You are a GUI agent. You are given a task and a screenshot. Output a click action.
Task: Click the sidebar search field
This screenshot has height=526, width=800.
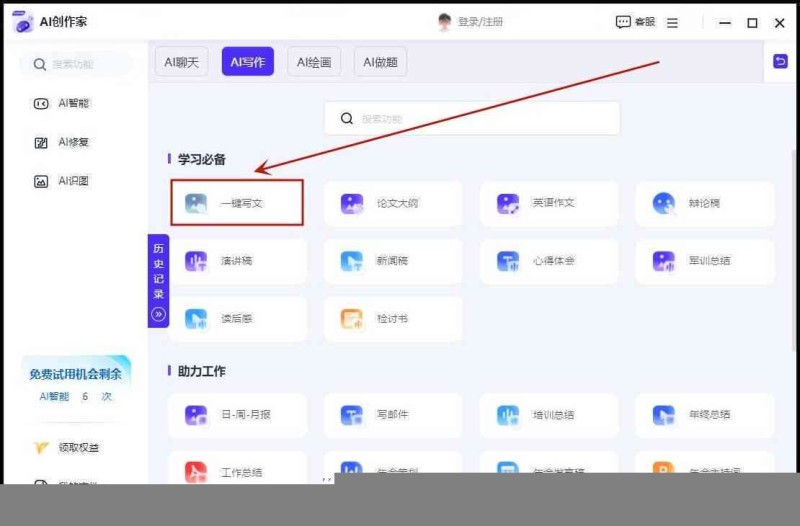76,64
